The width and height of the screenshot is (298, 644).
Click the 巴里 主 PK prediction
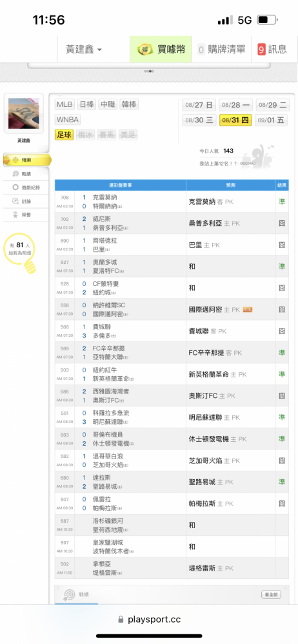point(204,245)
